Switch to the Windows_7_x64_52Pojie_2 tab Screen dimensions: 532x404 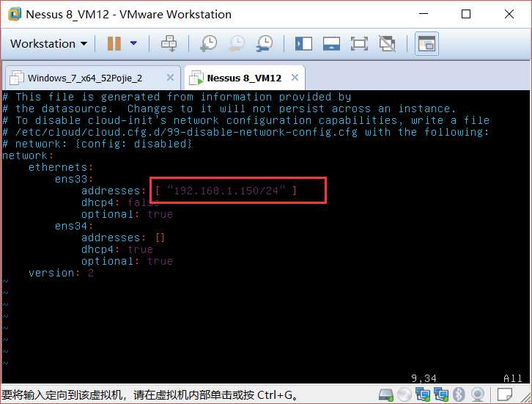coord(85,78)
